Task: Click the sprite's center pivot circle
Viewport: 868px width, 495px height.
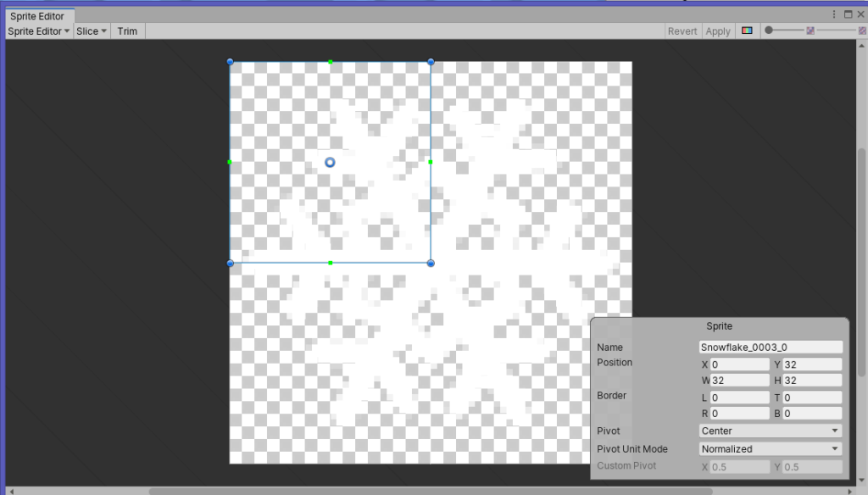Action: tap(330, 162)
